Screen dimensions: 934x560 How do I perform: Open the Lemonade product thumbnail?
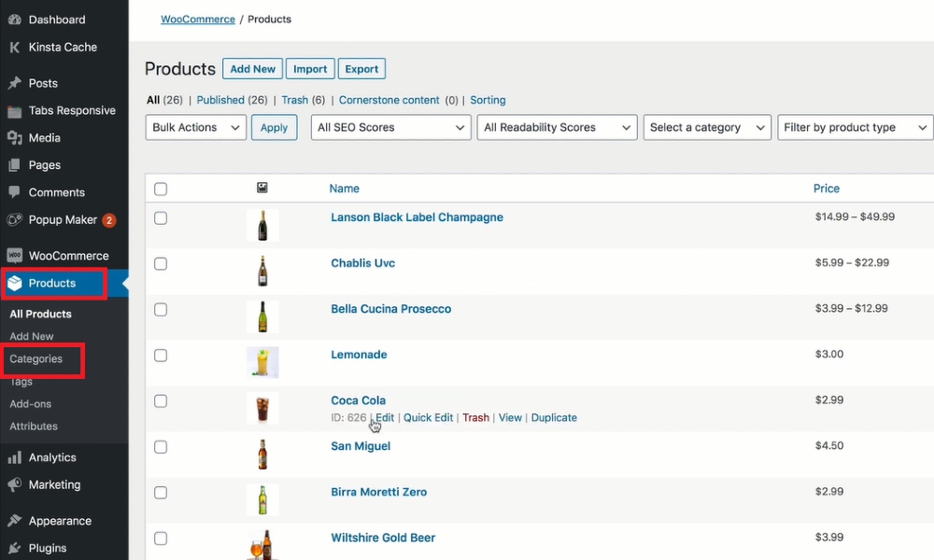tap(262, 362)
